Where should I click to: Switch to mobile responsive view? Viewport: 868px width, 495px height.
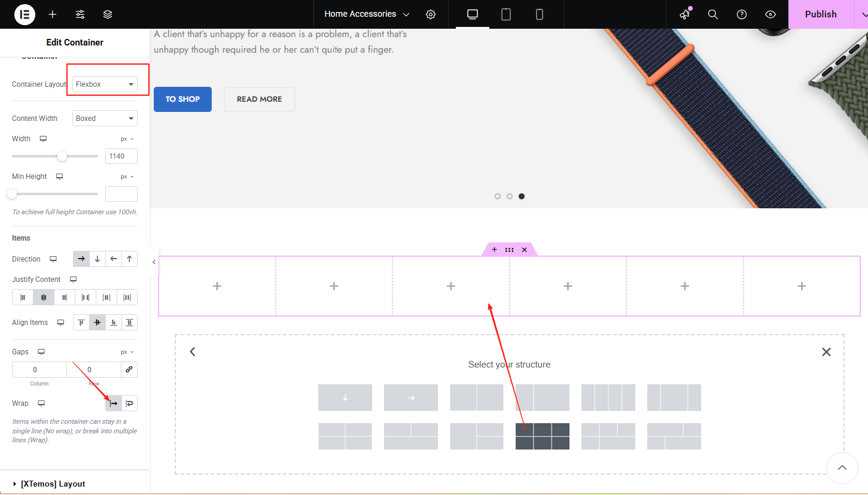(540, 14)
